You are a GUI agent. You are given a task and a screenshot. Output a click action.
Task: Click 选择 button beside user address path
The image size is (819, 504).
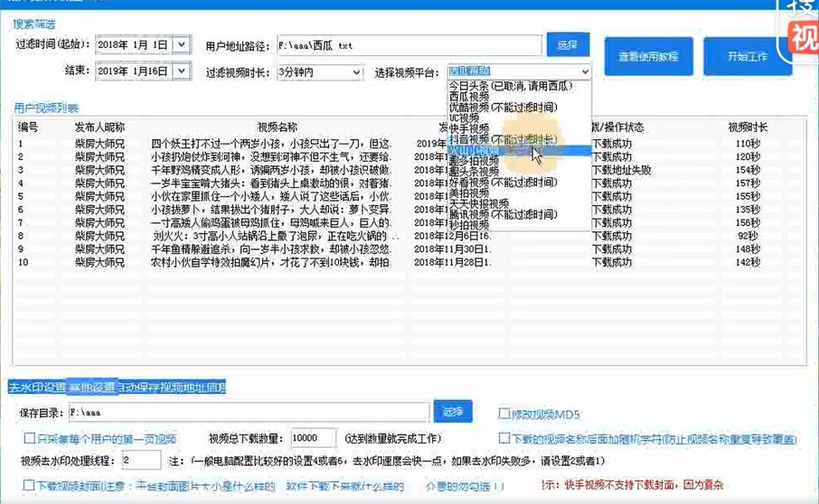coord(568,44)
